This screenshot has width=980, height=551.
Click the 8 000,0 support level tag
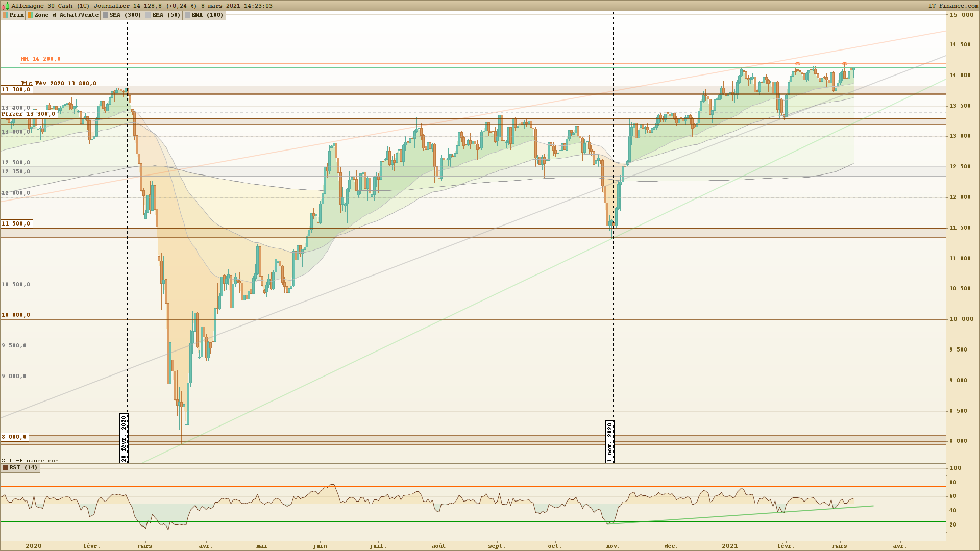tap(14, 437)
